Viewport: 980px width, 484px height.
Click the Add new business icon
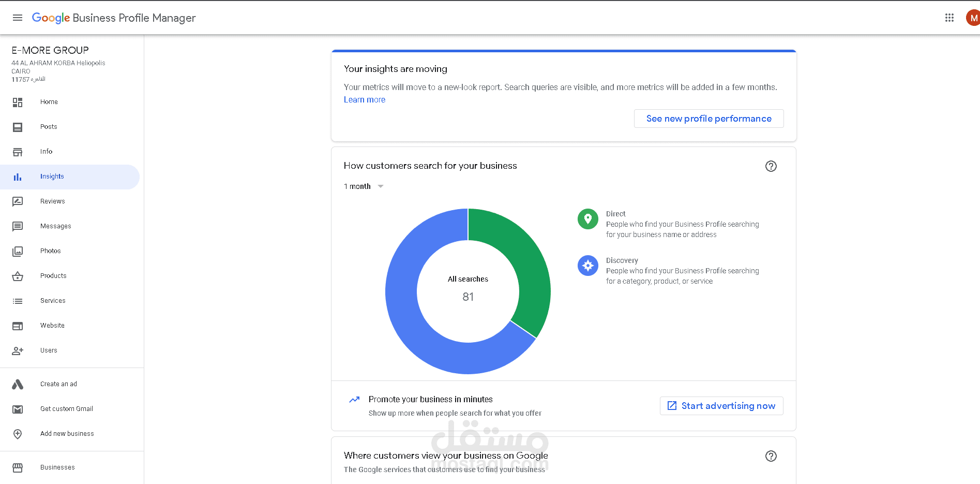pos(18,434)
